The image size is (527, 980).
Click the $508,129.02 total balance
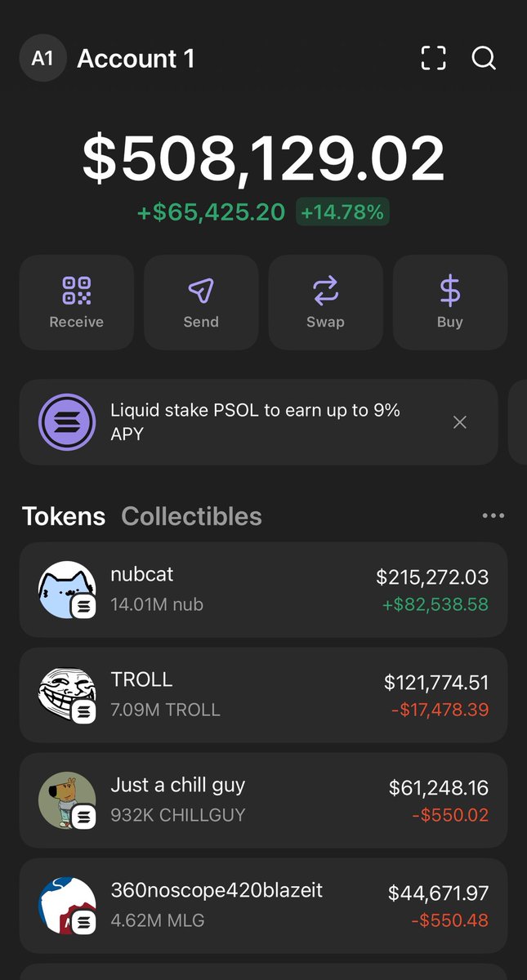pyautogui.click(x=263, y=158)
